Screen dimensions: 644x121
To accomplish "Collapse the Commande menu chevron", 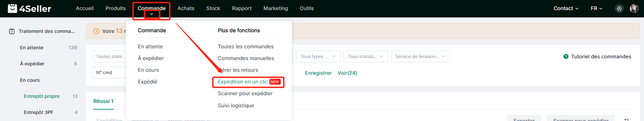I will [152, 14].
